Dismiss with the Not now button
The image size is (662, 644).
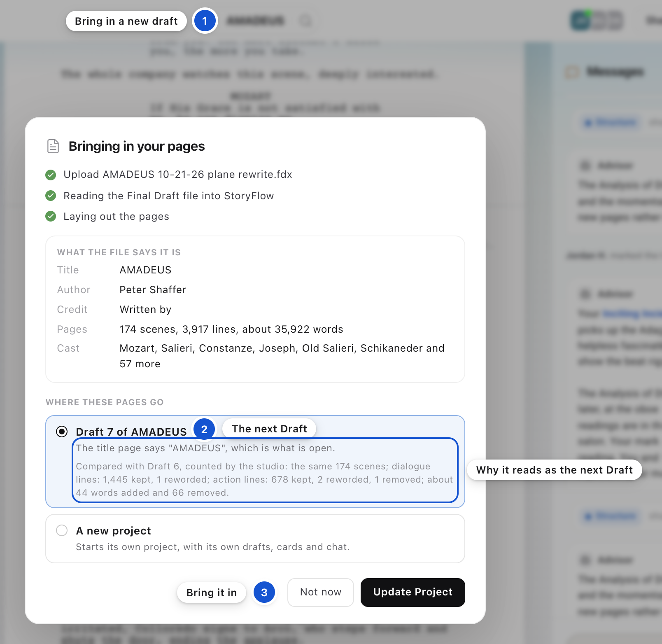point(321,592)
